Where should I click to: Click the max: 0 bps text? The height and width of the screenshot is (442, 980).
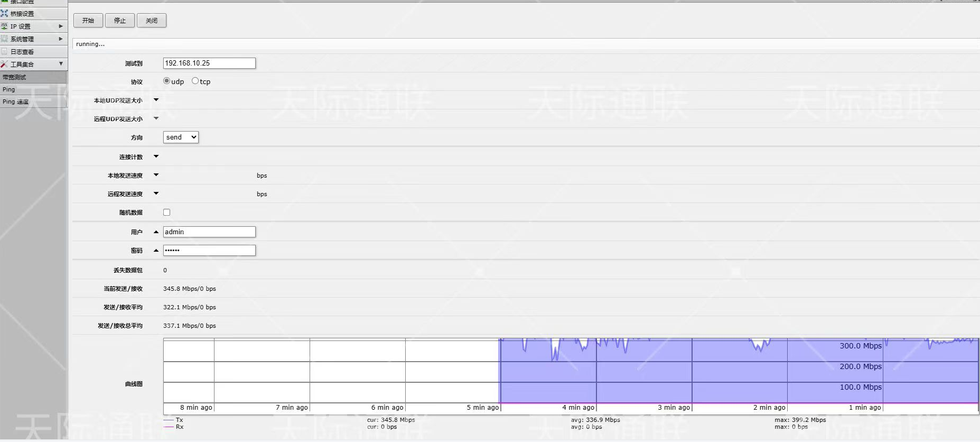(791, 427)
